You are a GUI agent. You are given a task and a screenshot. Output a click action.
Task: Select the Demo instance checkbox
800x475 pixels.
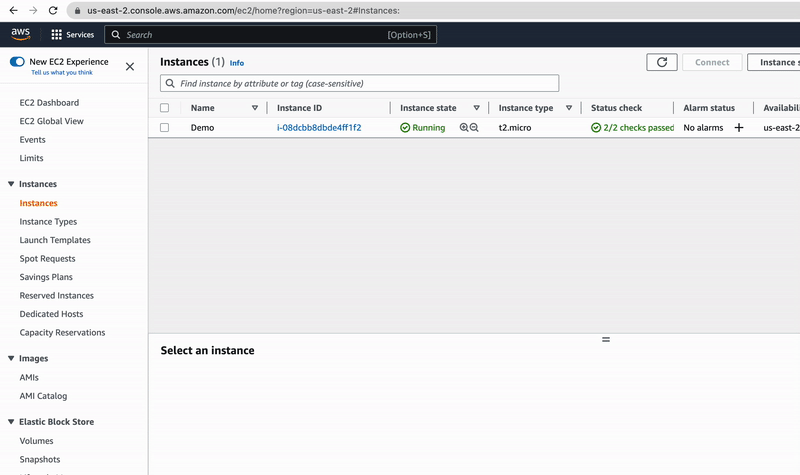[165, 128]
